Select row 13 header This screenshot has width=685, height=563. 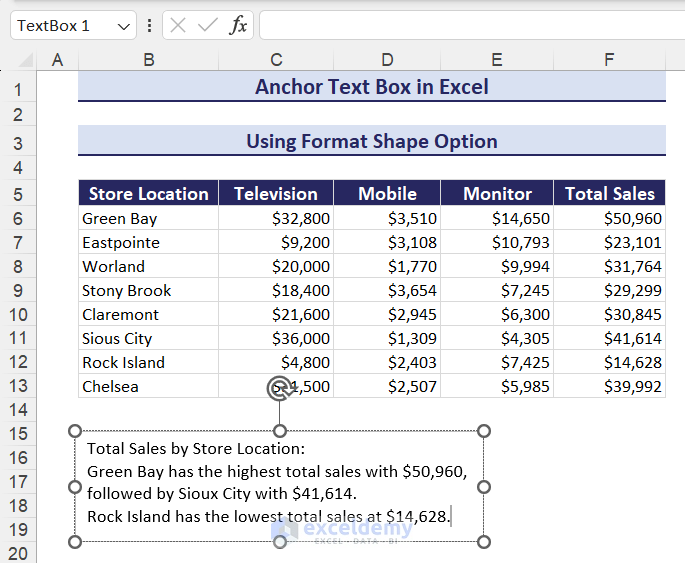pyautogui.click(x=18, y=386)
